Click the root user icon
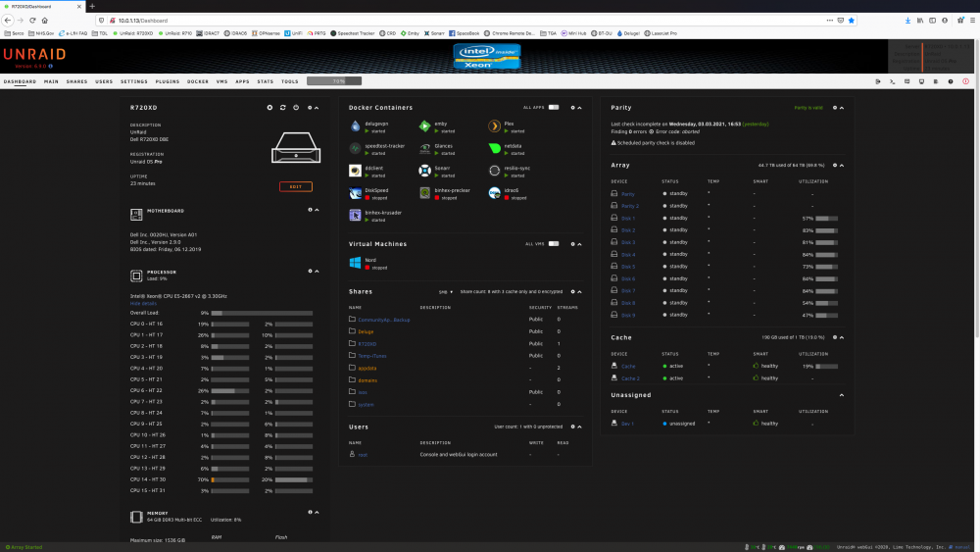 pos(352,454)
